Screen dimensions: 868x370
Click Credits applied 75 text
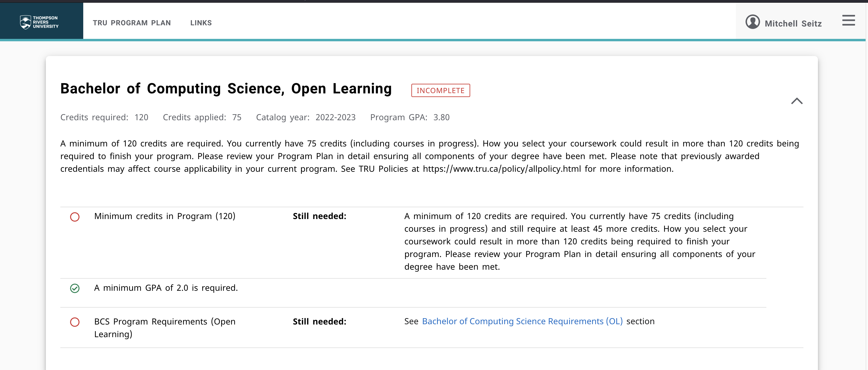[x=202, y=117]
